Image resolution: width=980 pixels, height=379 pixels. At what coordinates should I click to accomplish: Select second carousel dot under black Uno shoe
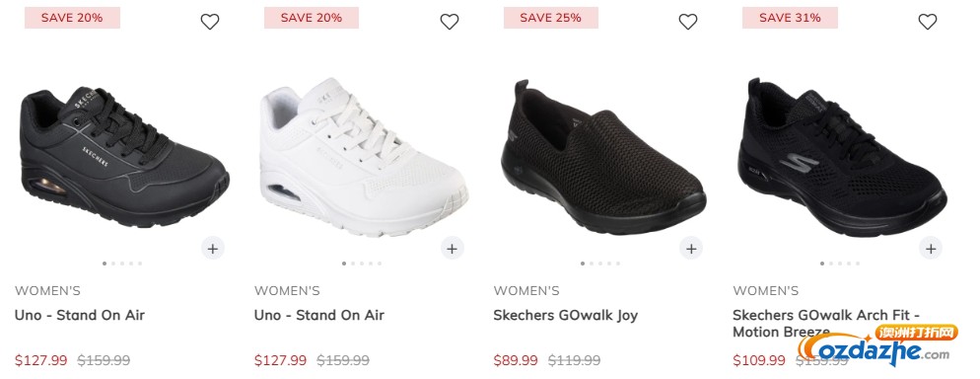pos(113,264)
